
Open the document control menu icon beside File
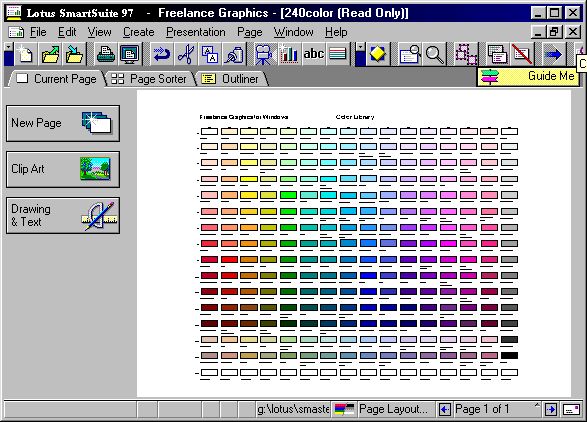(16, 32)
